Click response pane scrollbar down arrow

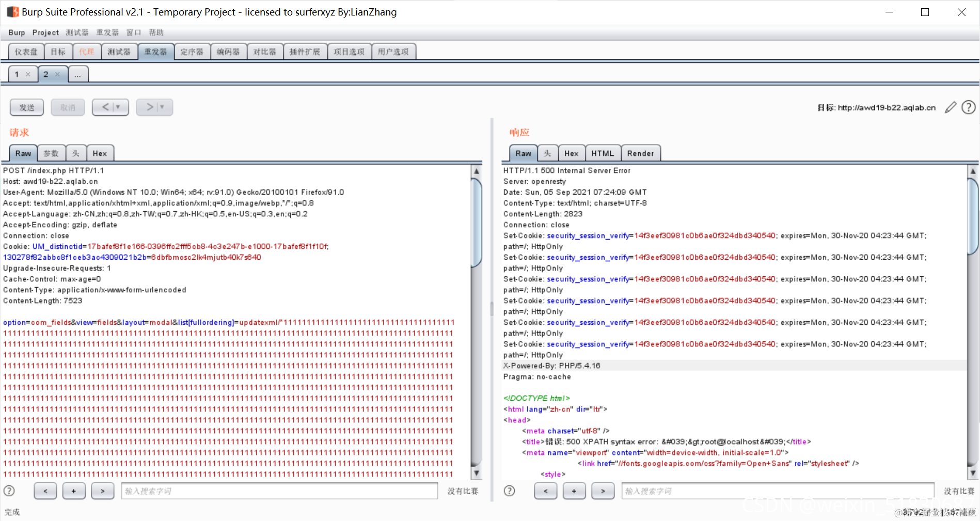tap(973, 473)
